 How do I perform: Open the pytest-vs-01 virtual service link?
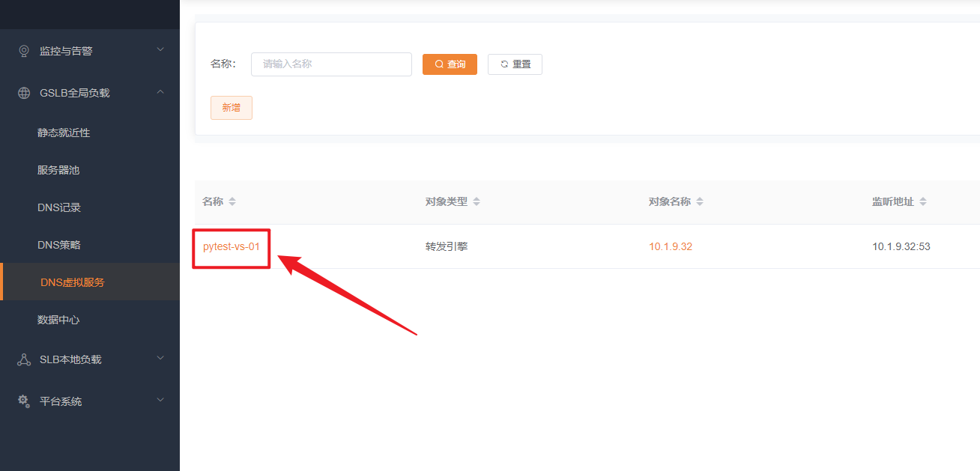[x=231, y=246]
